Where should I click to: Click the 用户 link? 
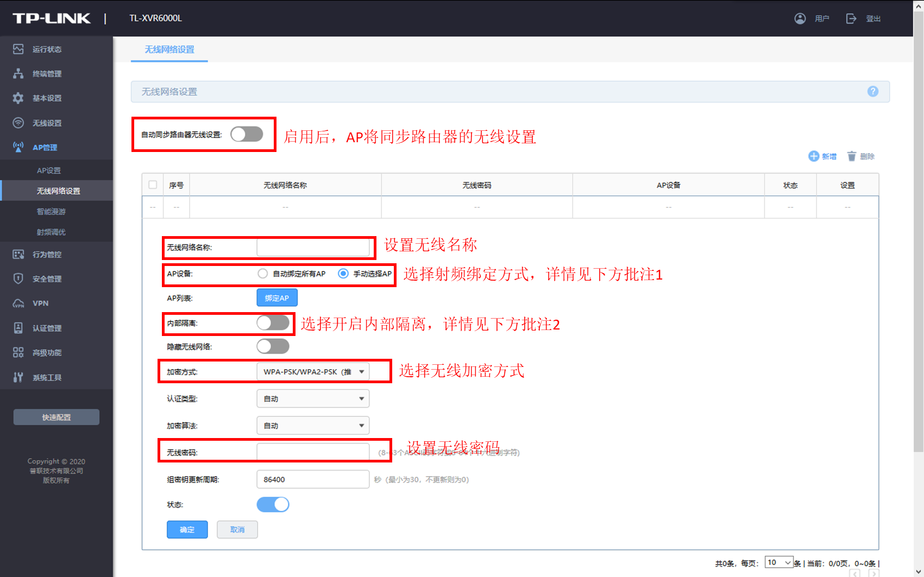[x=822, y=18]
